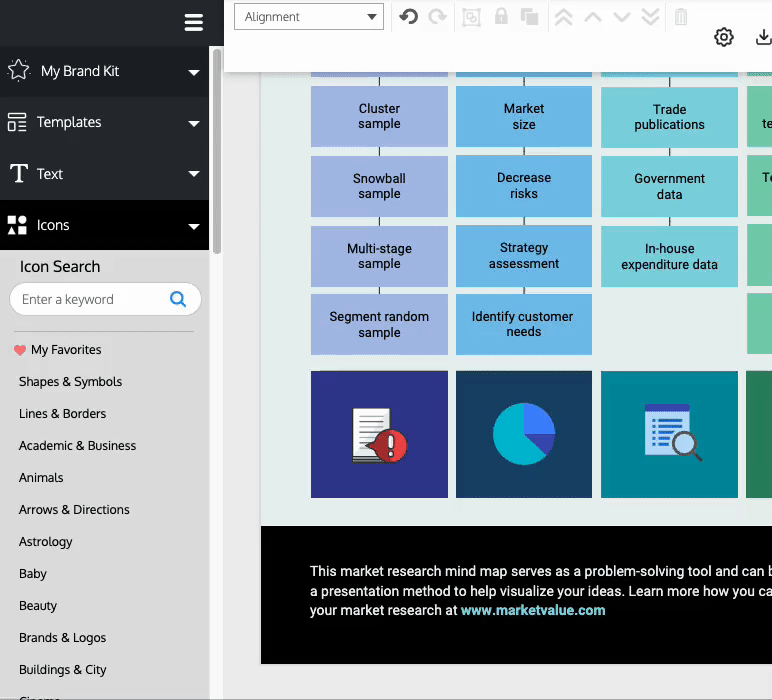772x700 pixels.
Task: Click the magnifier search icon
Action: click(178, 299)
